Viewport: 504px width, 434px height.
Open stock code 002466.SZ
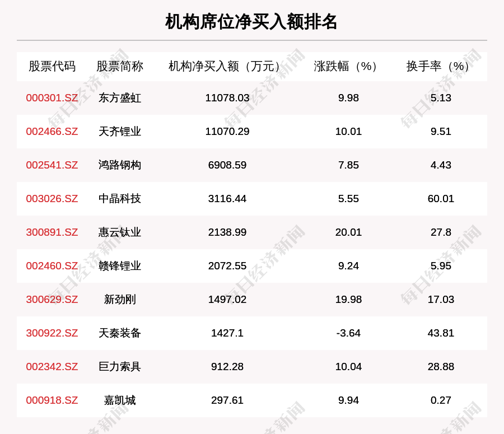click(x=52, y=132)
